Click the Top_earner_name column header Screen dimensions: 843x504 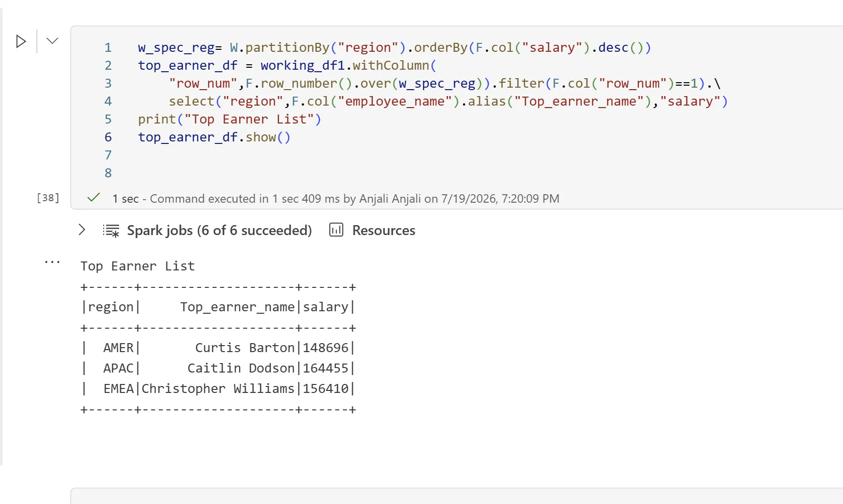coord(237,307)
